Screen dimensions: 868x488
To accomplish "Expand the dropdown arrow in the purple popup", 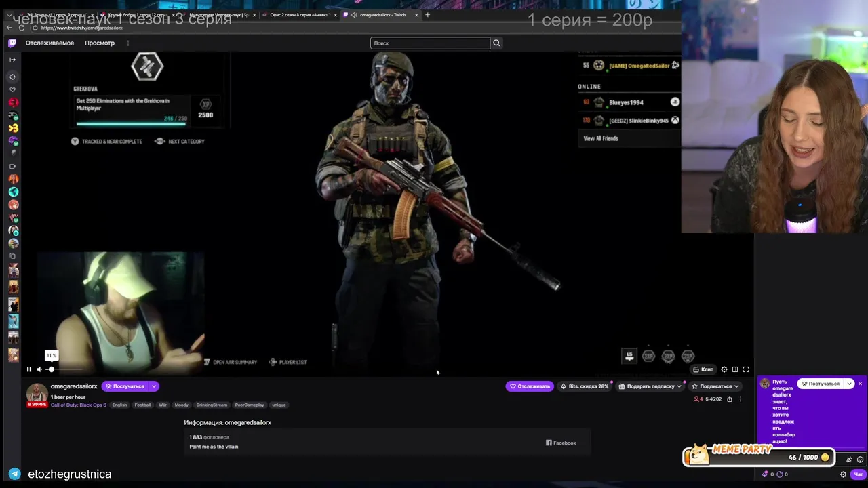I will 849,384.
